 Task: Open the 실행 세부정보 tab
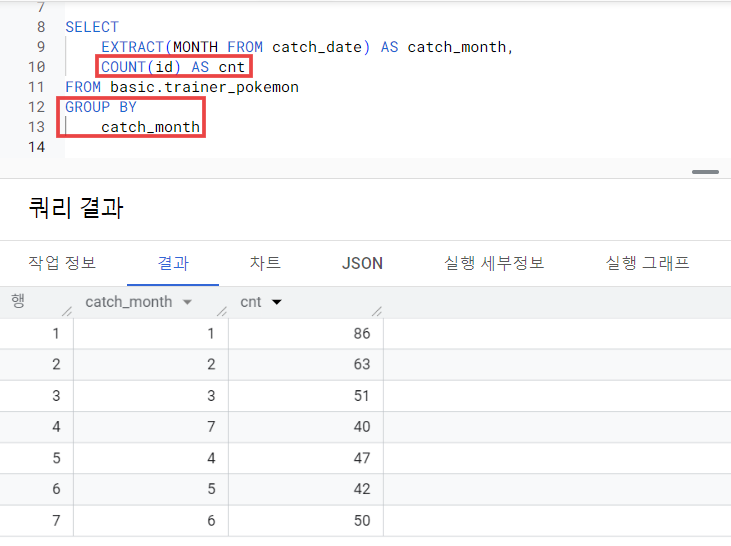point(494,263)
